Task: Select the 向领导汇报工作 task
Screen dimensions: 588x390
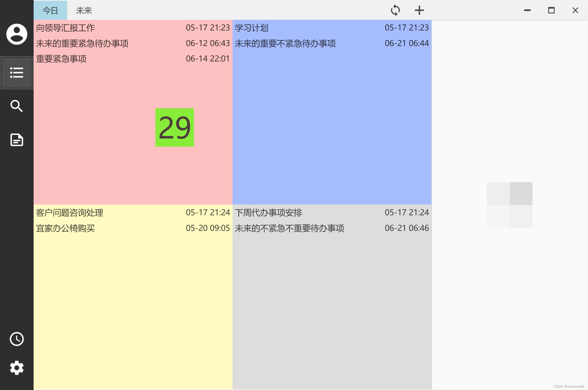Action: [66, 28]
